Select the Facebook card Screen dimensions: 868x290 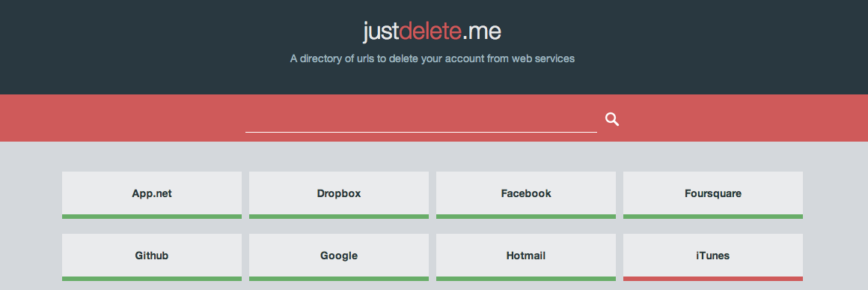(x=526, y=193)
